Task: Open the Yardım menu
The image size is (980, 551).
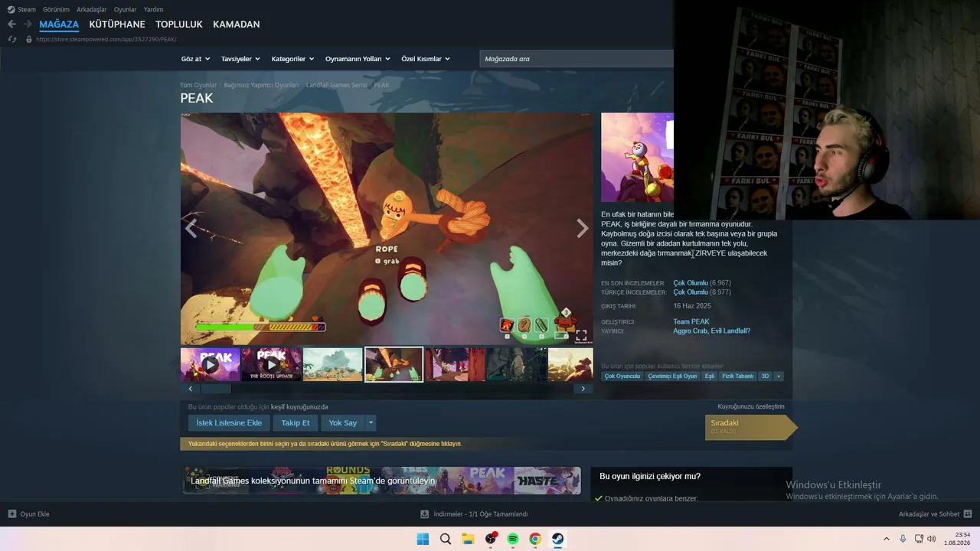Action: [154, 9]
